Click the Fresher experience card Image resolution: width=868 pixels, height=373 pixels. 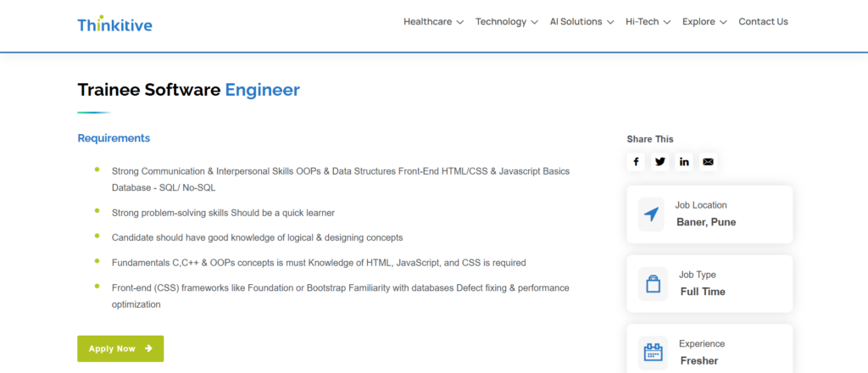click(709, 352)
